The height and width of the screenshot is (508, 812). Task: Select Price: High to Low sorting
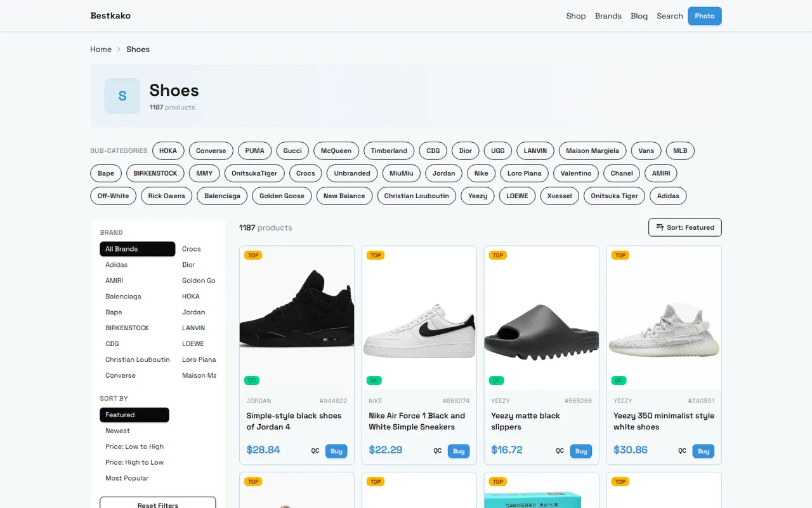click(x=134, y=462)
